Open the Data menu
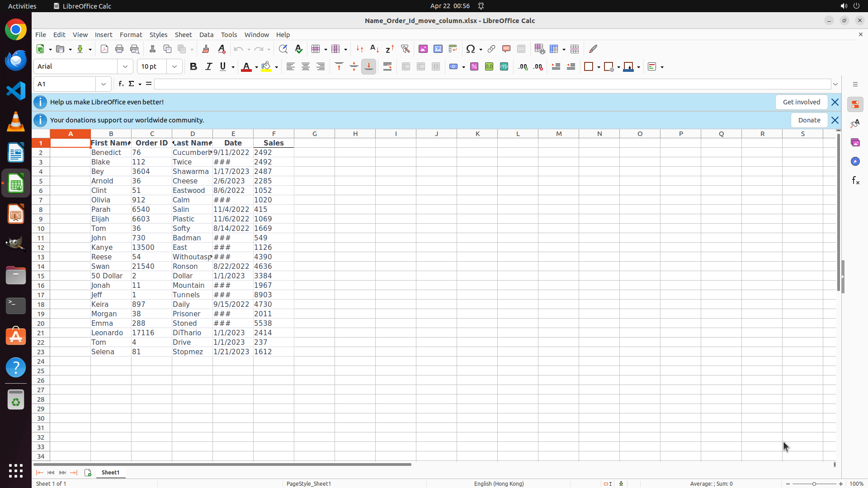The width and height of the screenshot is (868, 488). 206,35
